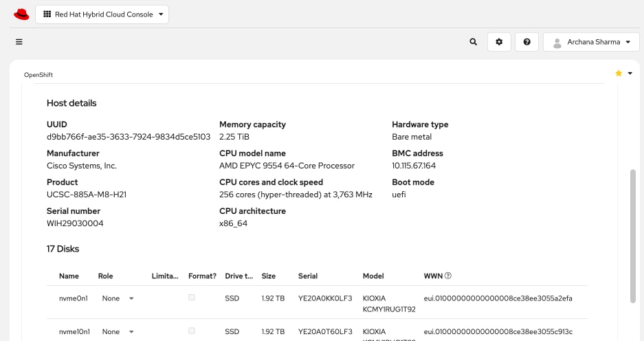Open the search magnifier icon
The height and width of the screenshot is (341, 644).
coord(473,42)
